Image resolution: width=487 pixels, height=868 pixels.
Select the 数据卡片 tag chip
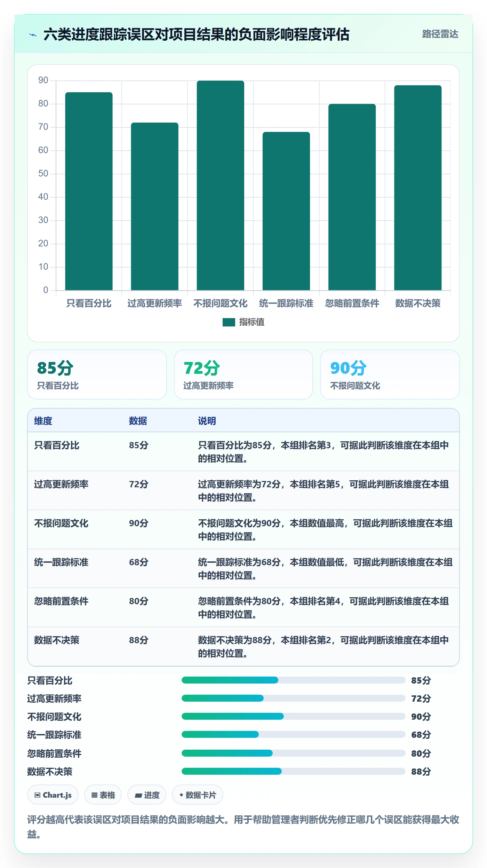click(198, 795)
